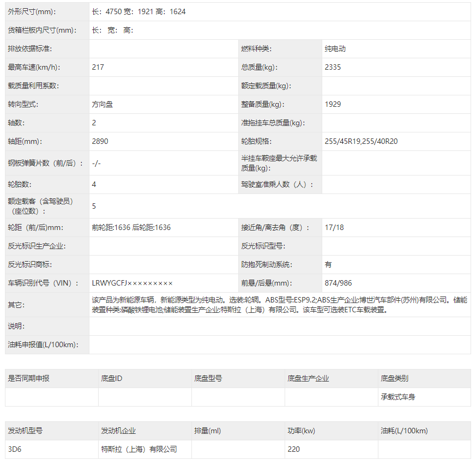476x460 pixels.
Task: Select the approach/departure angle value 17/18
Action: (x=334, y=227)
